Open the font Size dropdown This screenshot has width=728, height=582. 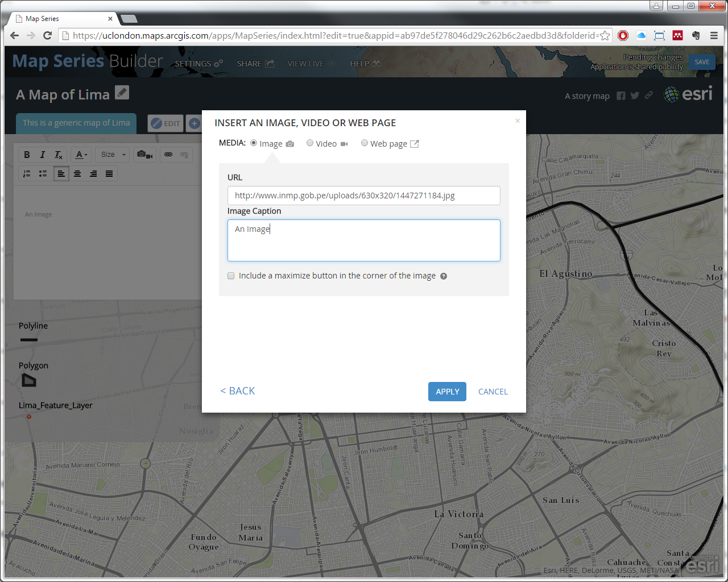click(113, 155)
